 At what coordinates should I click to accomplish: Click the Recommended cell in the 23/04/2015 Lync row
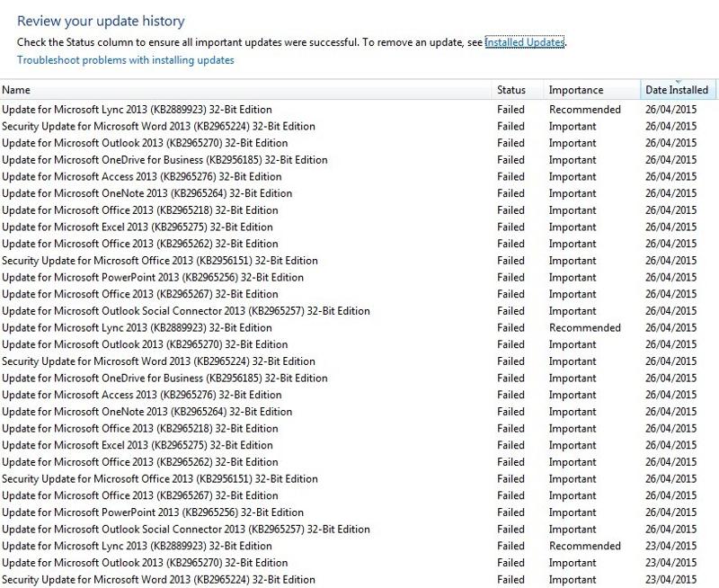pos(585,546)
